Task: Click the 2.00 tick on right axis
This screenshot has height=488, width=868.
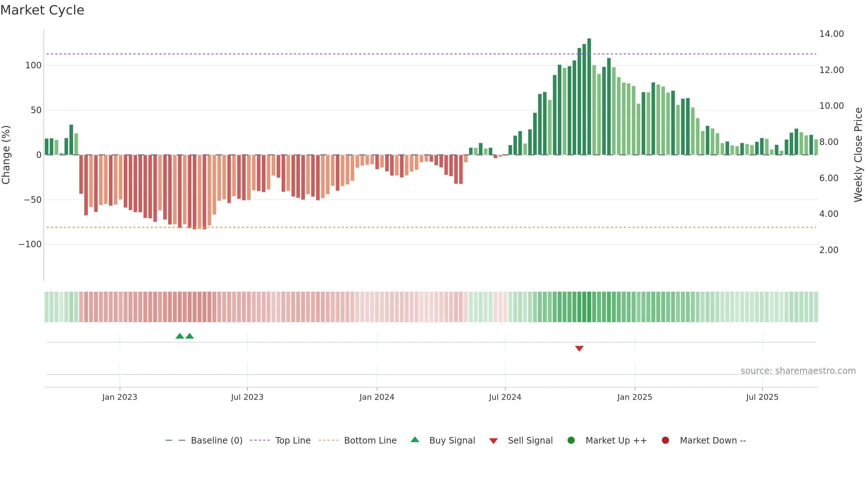Action: (829, 250)
